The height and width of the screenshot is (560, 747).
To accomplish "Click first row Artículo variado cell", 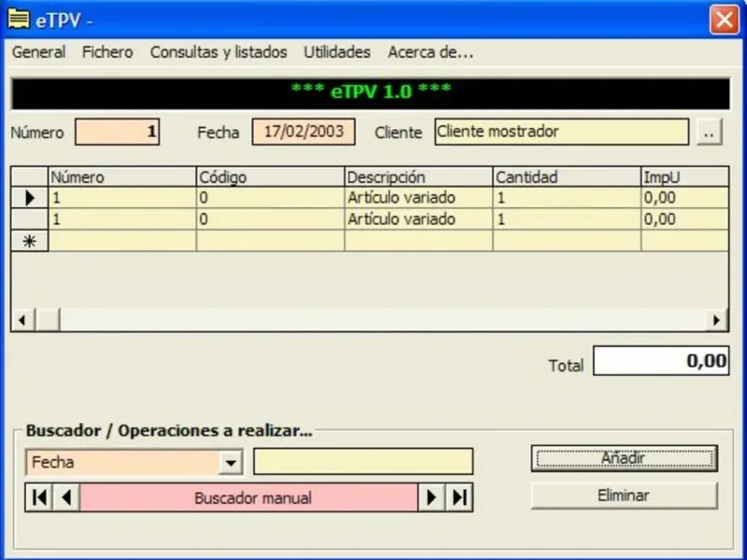I will pyautogui.click(x=418, y=198).
